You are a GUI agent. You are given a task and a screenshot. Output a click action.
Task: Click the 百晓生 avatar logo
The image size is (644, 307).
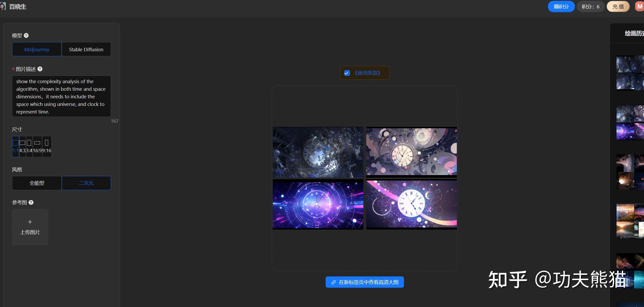point(3,7)
